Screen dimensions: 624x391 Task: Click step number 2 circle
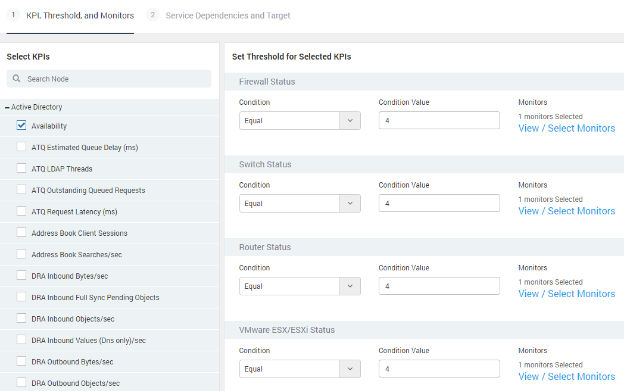152,15
